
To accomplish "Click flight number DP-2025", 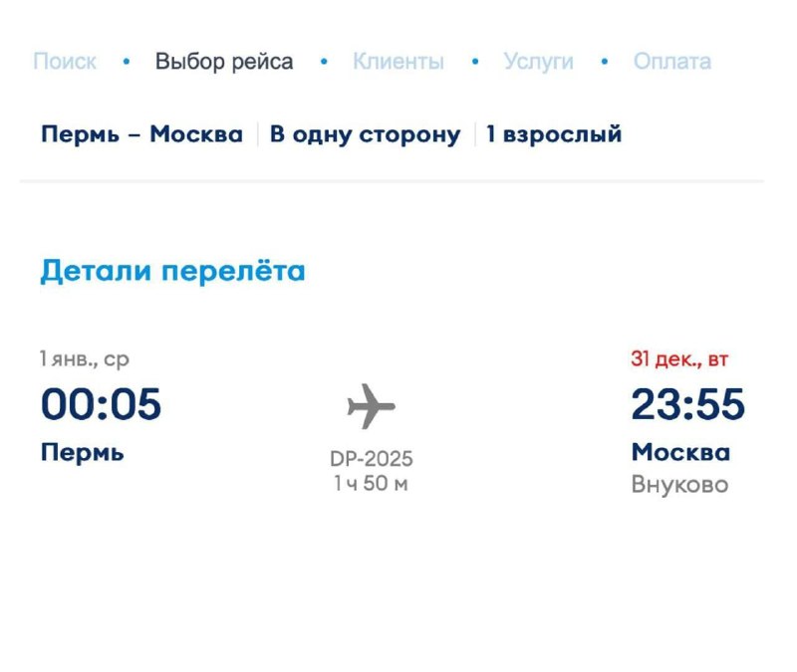I will coord(371,459).
